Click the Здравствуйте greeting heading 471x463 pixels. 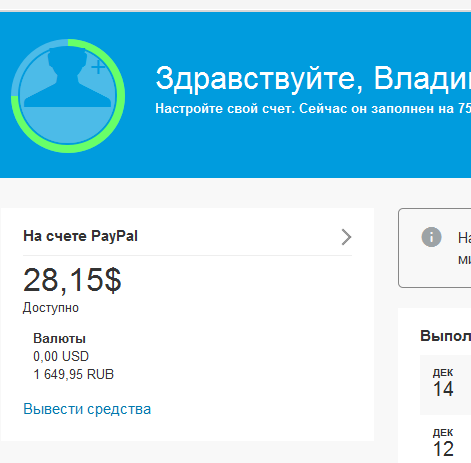[x=313, y=78]
